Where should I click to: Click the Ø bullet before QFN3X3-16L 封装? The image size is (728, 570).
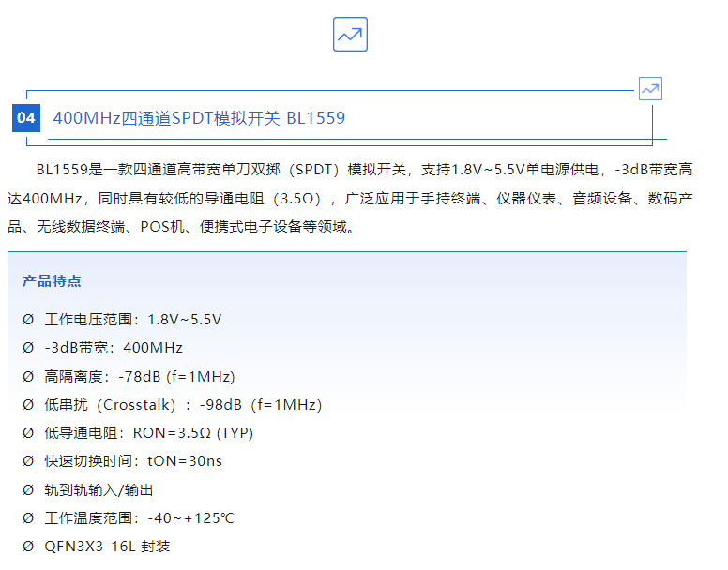[28, 547]
